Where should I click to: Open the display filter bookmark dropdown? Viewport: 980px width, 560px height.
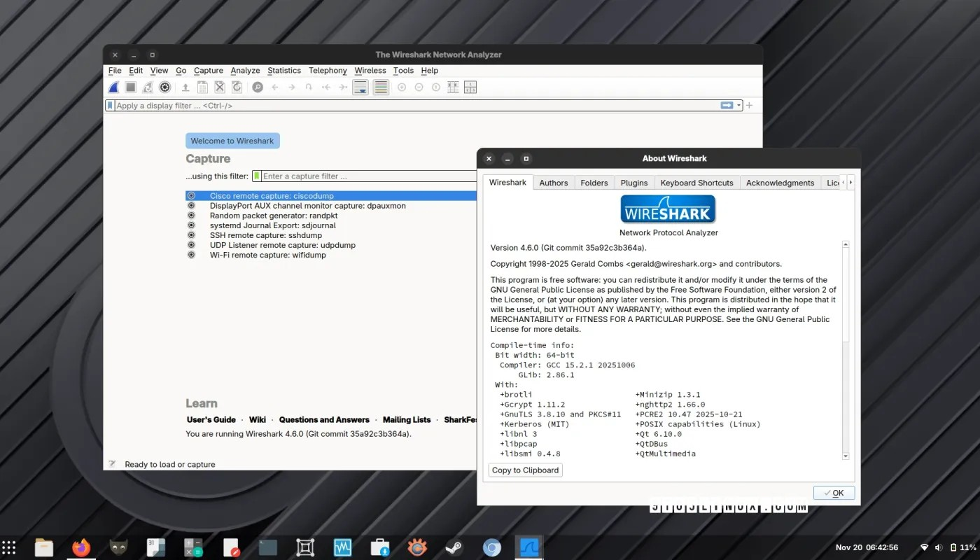pyautogui.click(x=110, y=105)
